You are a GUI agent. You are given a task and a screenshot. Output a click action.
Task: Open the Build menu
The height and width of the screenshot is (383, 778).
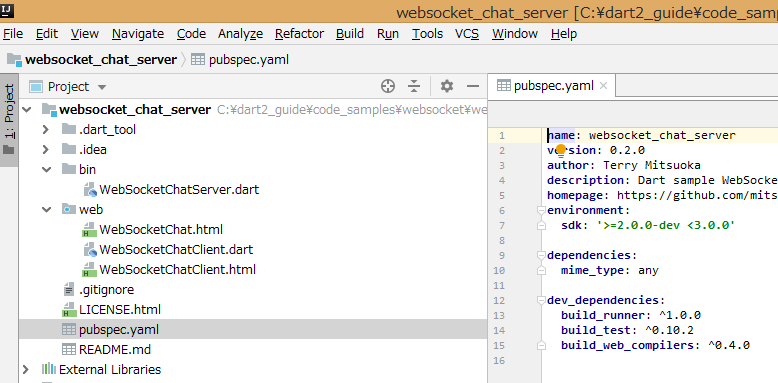[350, 34]
